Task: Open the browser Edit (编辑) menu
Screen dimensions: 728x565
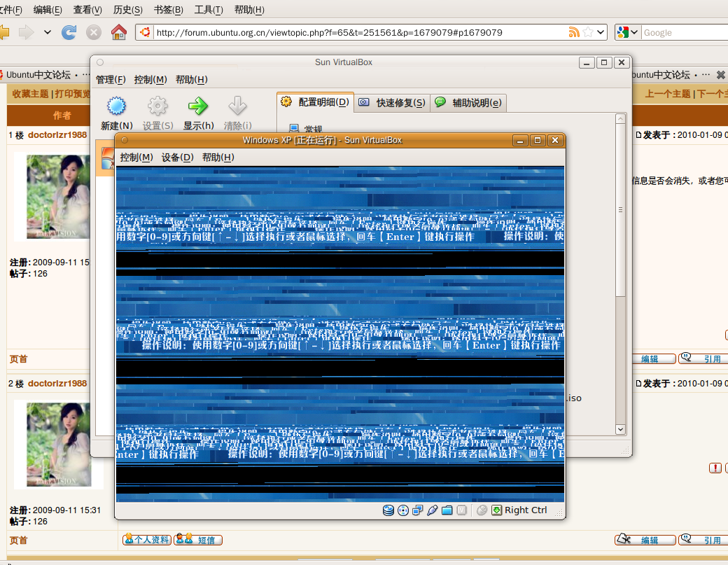Action: pyautogui.click(x=48, y=10)
